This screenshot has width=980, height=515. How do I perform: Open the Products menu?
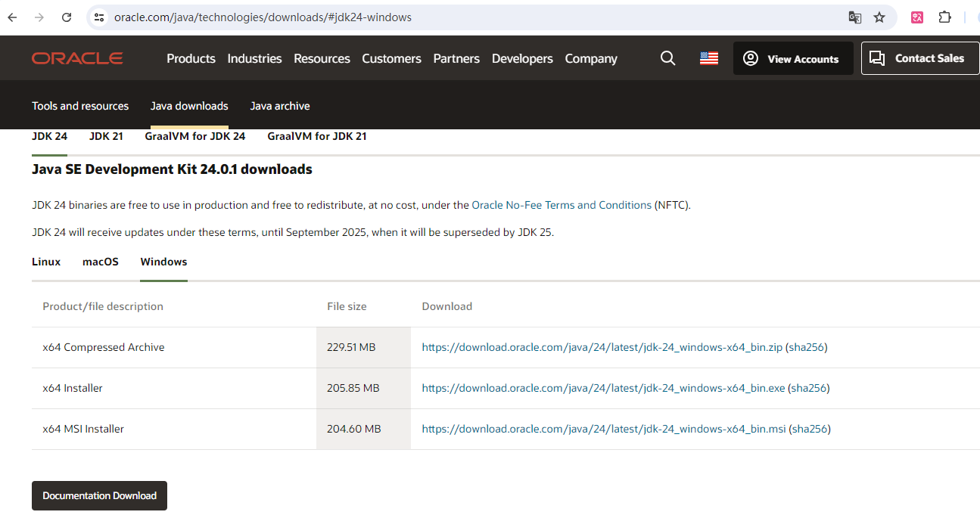[191, 58]
